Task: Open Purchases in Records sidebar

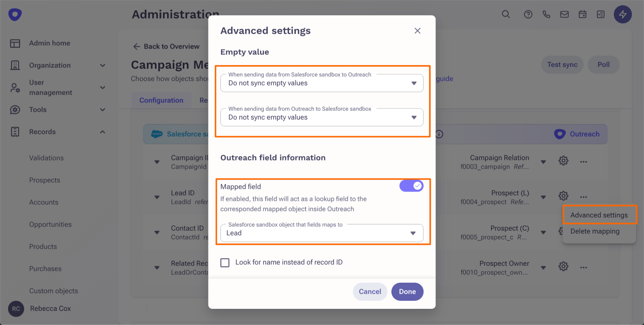Action: point(45,269)
